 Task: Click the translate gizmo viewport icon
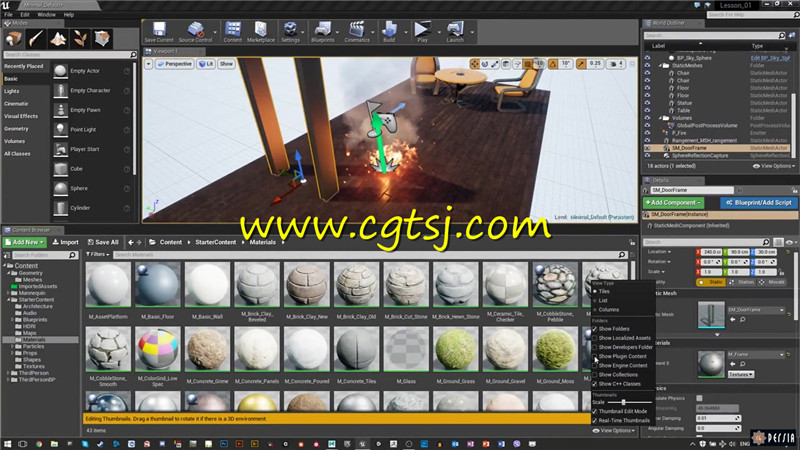pyautogui.click(x=474, y=64)
